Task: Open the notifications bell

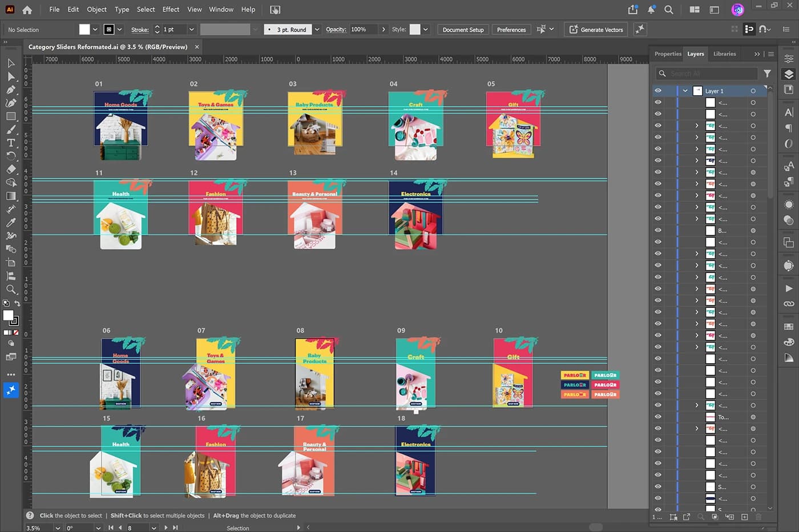Action: point(651,10)
